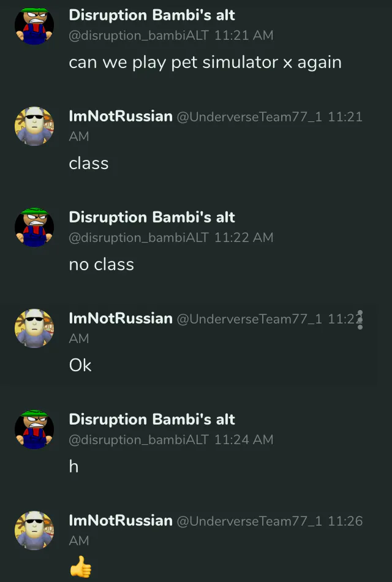The width and height of the screenshot is (392, 582).
Task: Click the ImNotRussian username above the class reply
Action: point(121,116)
